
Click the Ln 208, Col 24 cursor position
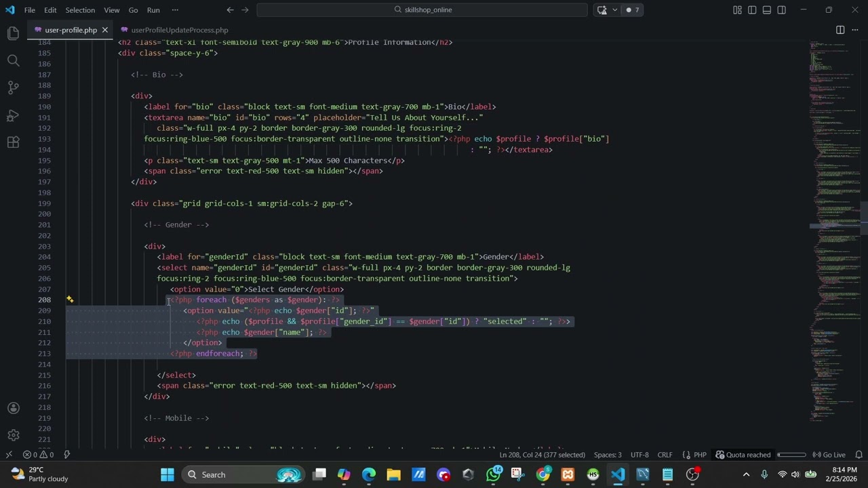click(x=542, y=455)
